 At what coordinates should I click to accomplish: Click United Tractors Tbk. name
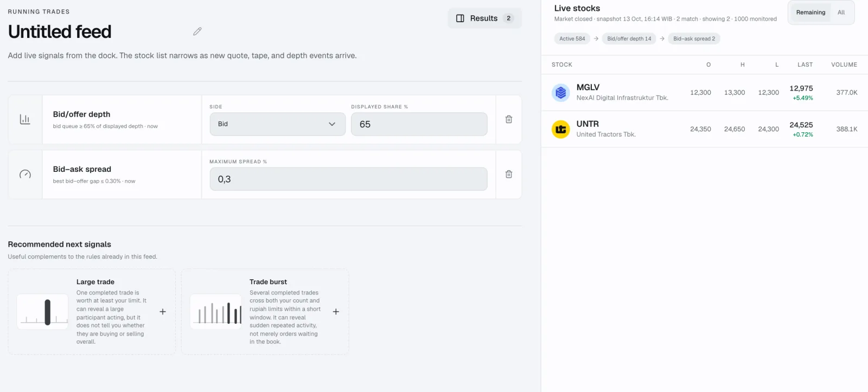606,134
